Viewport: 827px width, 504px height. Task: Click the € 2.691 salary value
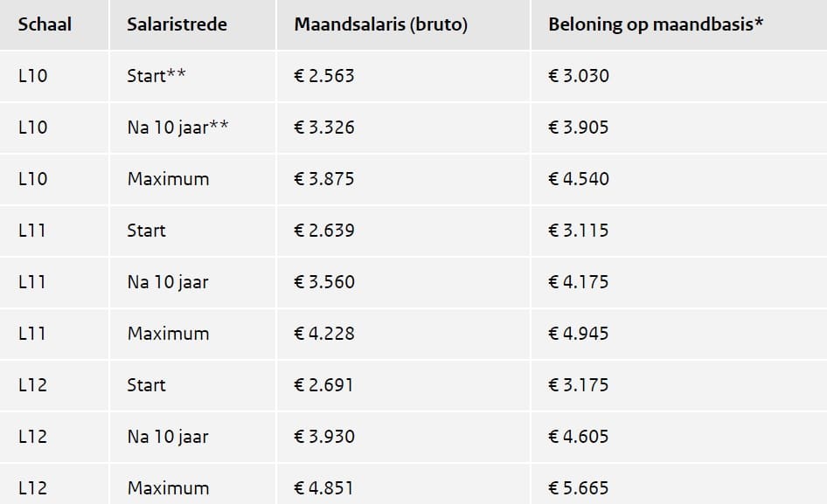coord(324,385)
